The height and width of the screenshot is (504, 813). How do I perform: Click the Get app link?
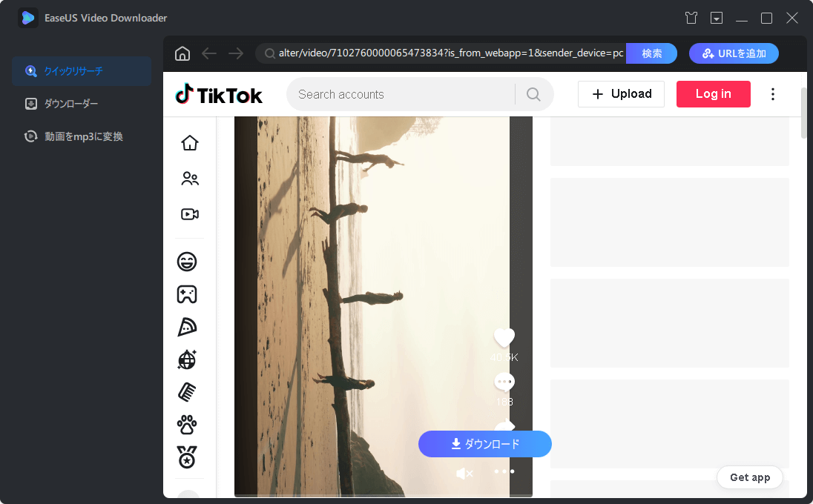(749, 477)
